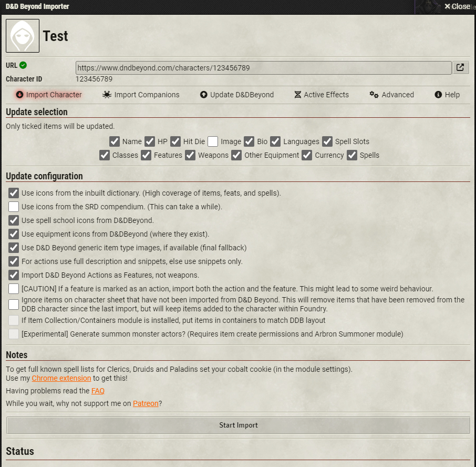Open the Advanced settings tab
Screen dimensions: 476x467
click(391, 95)
